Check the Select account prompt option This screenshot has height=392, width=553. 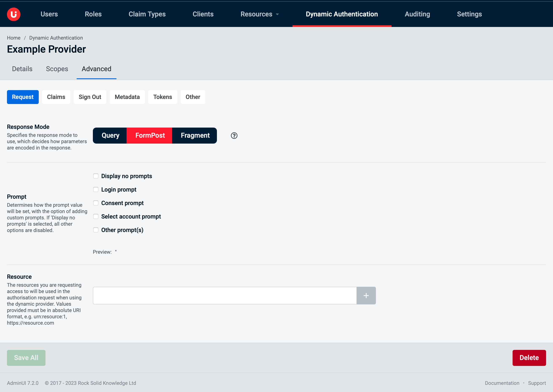point(96,216)
